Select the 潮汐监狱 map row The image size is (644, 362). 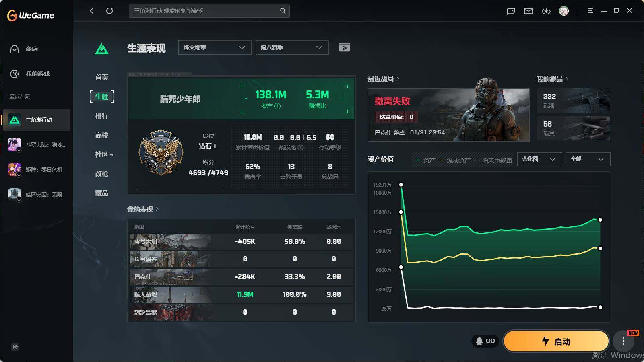242,312
